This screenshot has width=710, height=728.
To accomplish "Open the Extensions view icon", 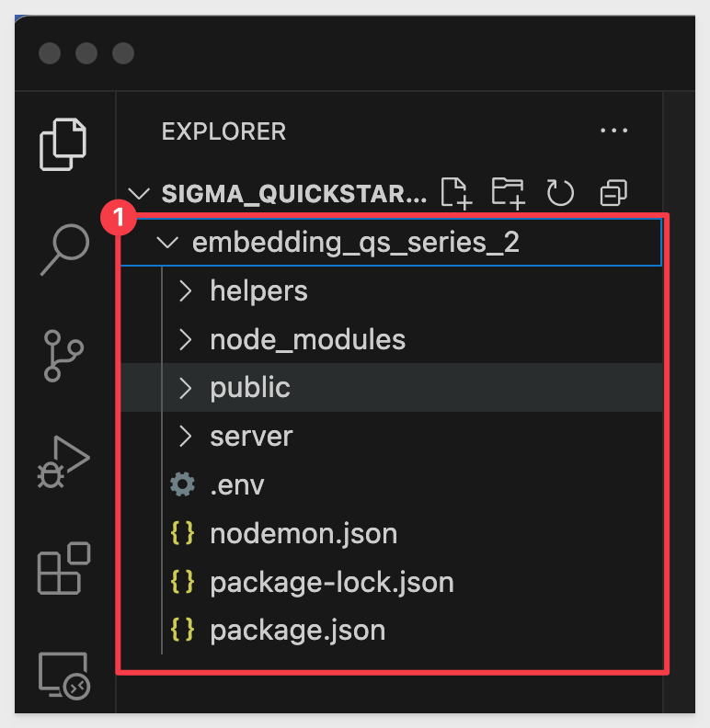I will pos(63,569).
